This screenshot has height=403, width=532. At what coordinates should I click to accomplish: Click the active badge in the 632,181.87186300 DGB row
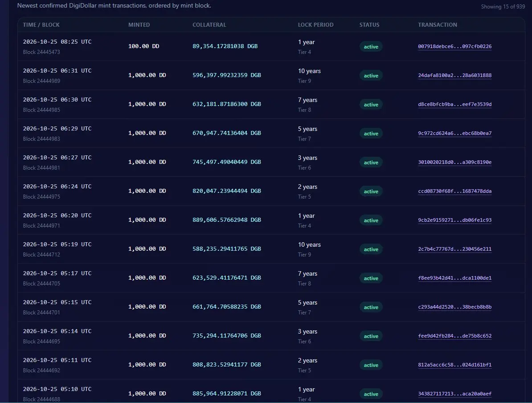371,105
